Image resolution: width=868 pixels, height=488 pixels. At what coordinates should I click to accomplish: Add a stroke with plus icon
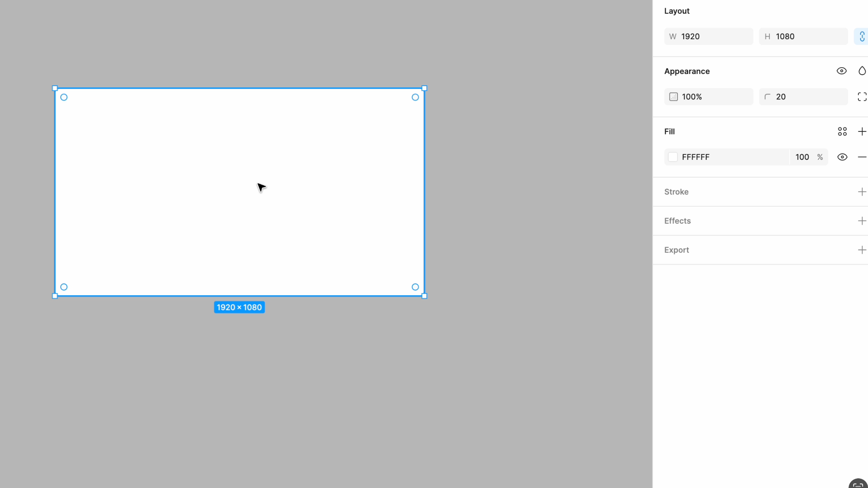[862, 192]
